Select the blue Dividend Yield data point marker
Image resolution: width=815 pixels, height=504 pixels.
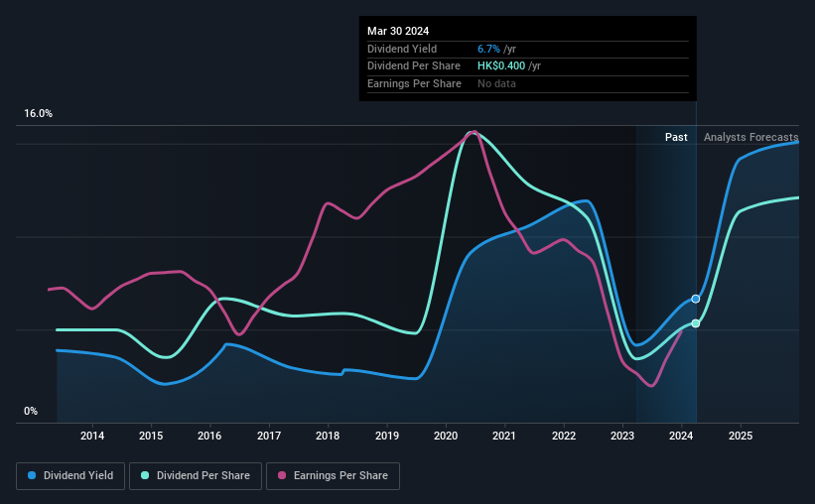pos(696,299)
